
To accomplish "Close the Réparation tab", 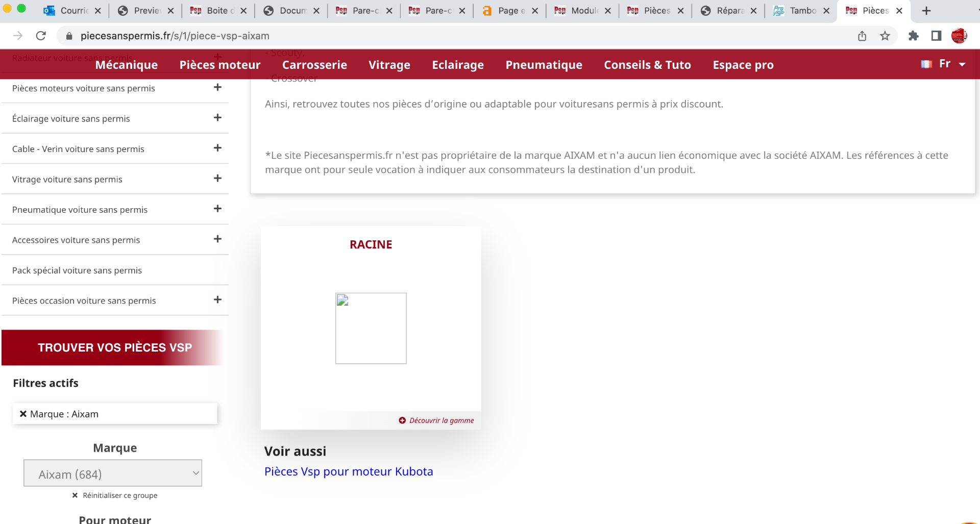I will 753,11.
